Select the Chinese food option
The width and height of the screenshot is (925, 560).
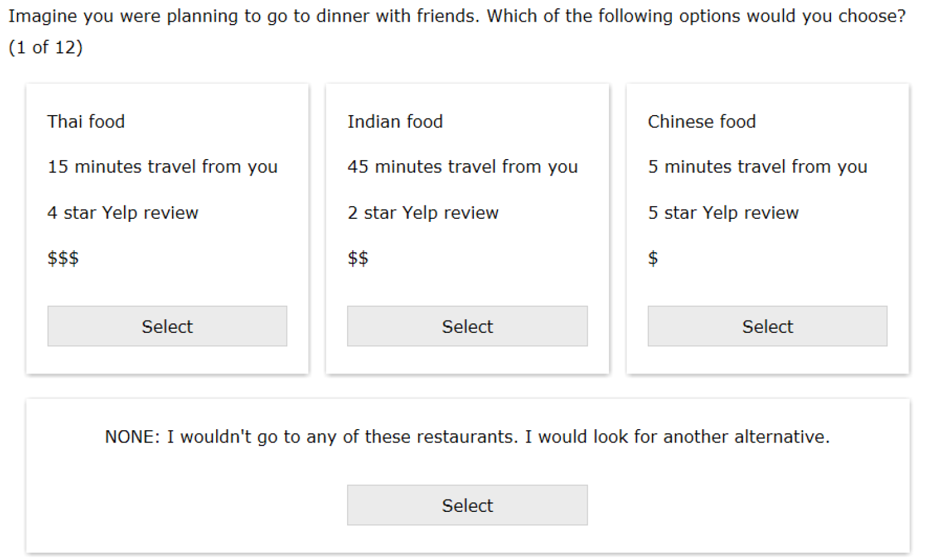pyautogui.click(x=767, y=326)
